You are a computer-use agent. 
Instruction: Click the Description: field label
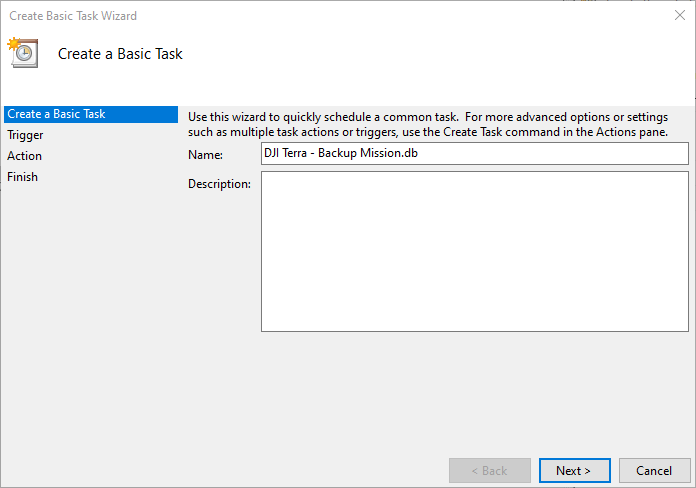coord(219,184)
